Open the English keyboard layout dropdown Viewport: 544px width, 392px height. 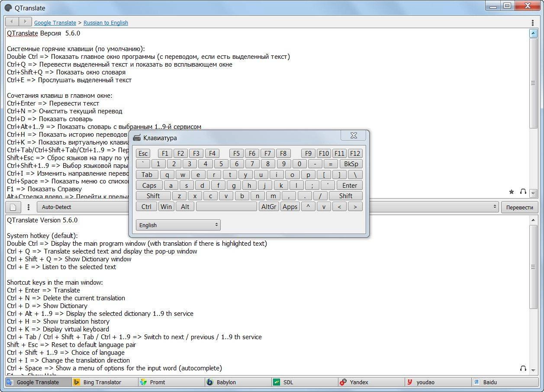tap(178, 225)
